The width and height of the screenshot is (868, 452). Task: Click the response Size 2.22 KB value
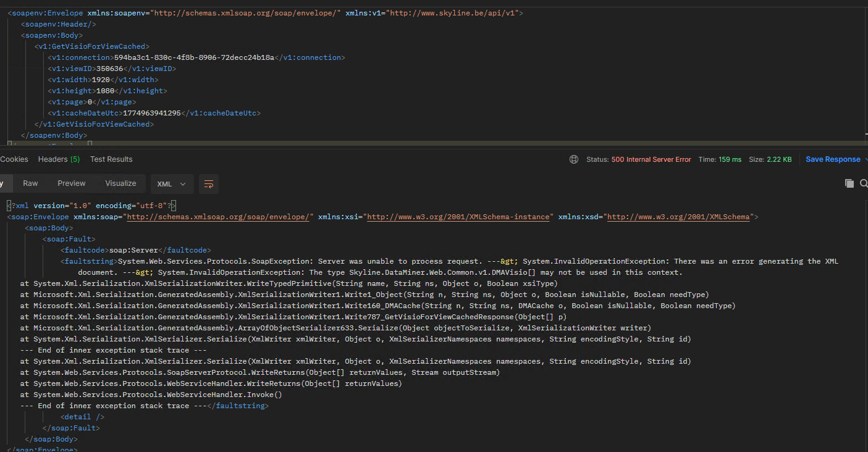(779, 159)
